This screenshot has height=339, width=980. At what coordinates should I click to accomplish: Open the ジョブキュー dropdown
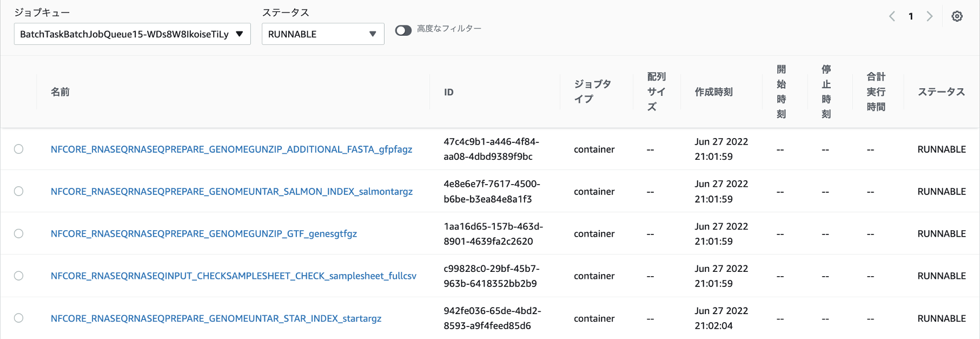(133, 34)
